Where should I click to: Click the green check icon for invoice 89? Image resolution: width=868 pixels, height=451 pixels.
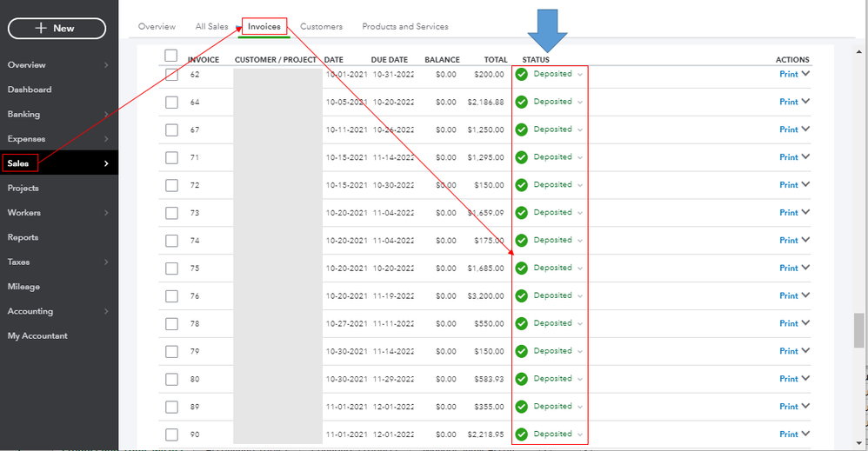tap(522, 407)
